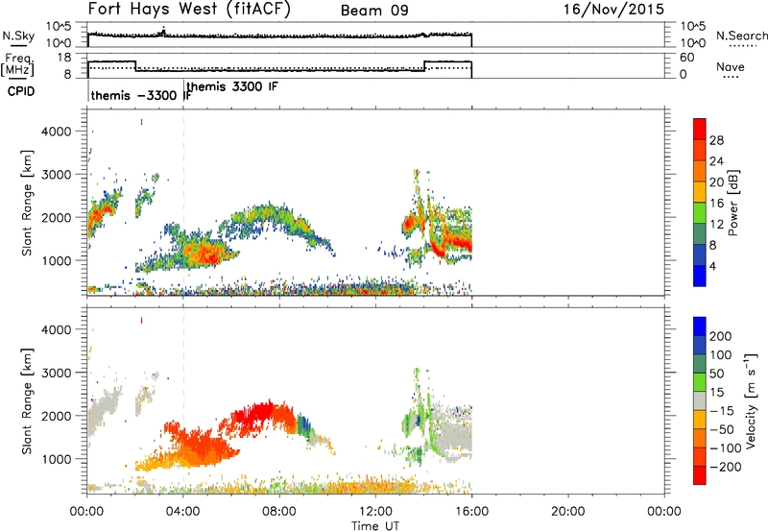Click the 'Velocity [m s-1]' color bar label
The height and width of the screenshot is (532, 768).
click(752, 400)
